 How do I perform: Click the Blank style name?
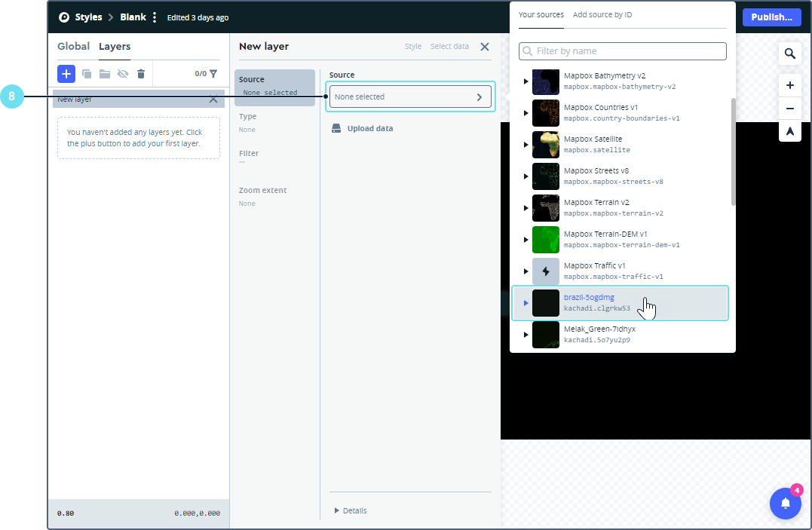(x=133, y=17)
